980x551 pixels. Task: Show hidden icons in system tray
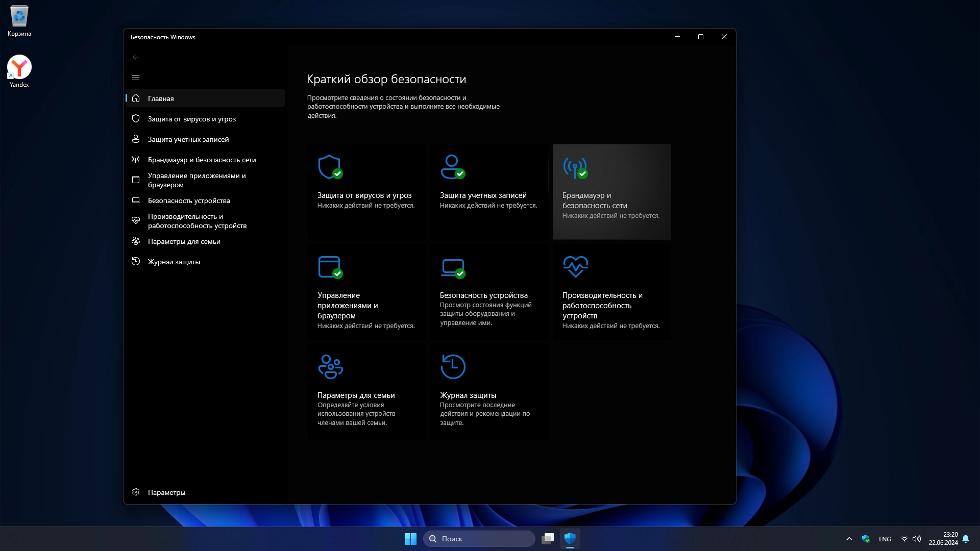[x=849, y=539]
